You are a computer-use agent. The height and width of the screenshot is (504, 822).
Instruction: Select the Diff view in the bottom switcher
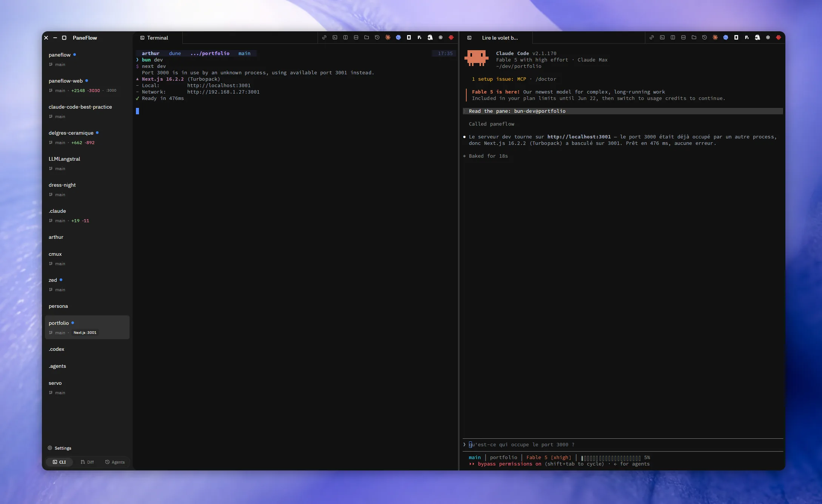click(87, 462)
